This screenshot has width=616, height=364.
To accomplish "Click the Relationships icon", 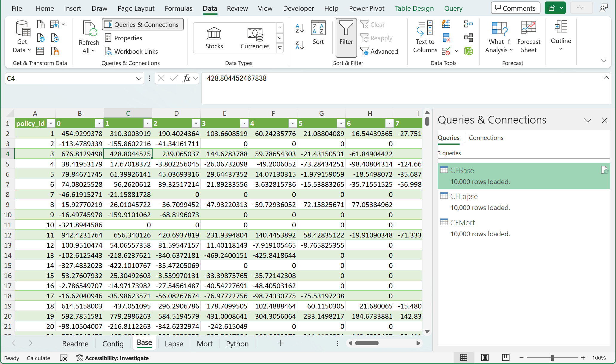I will (x=468, y=38).
